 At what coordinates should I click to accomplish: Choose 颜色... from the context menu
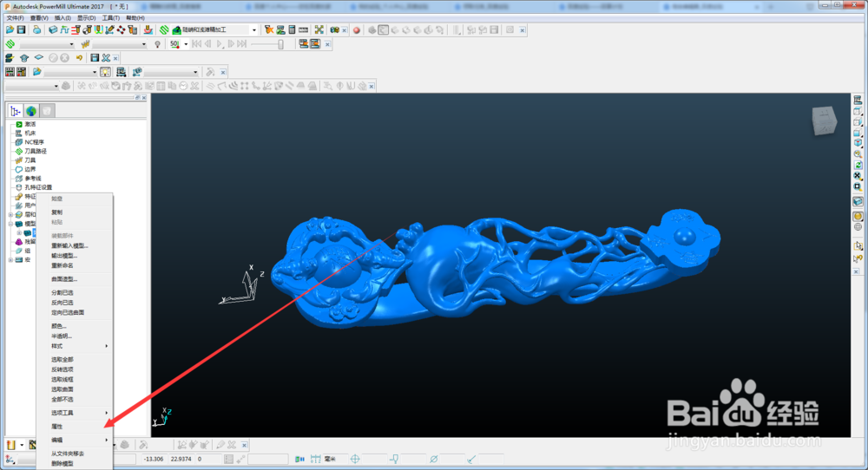point(59,326)
